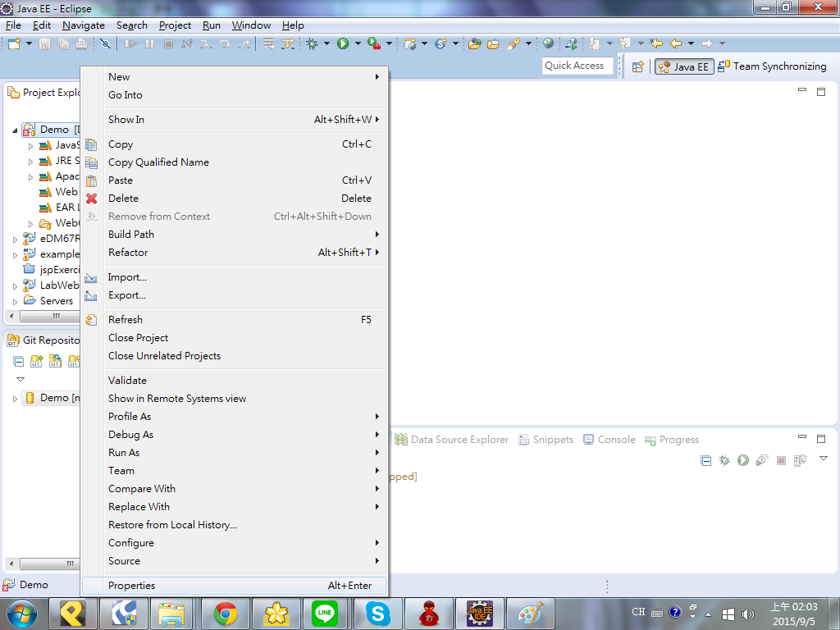Open the Run As submenu

pos(234,453)
